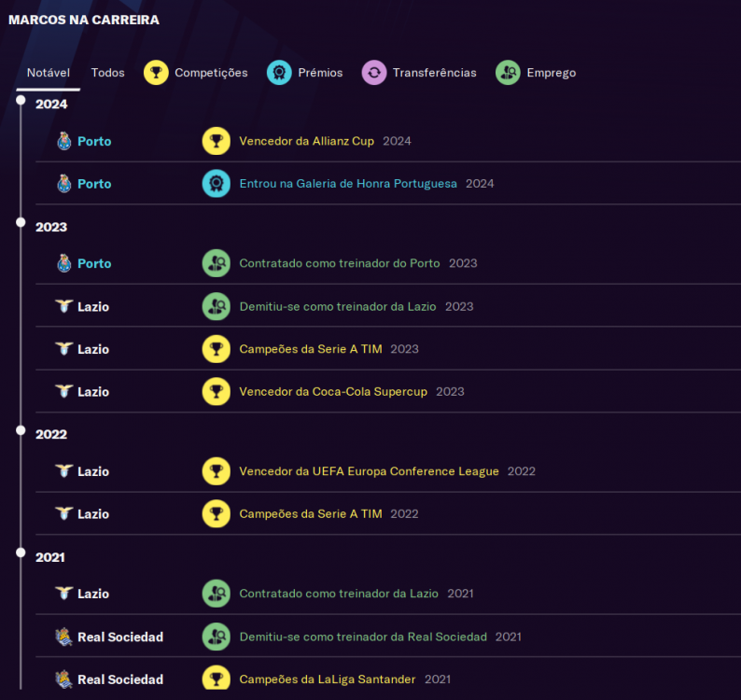This screenshot has width=741, height=700.
Task: Click trophy icon for UEFA Europa Conference League
Action: click(217, 471)
